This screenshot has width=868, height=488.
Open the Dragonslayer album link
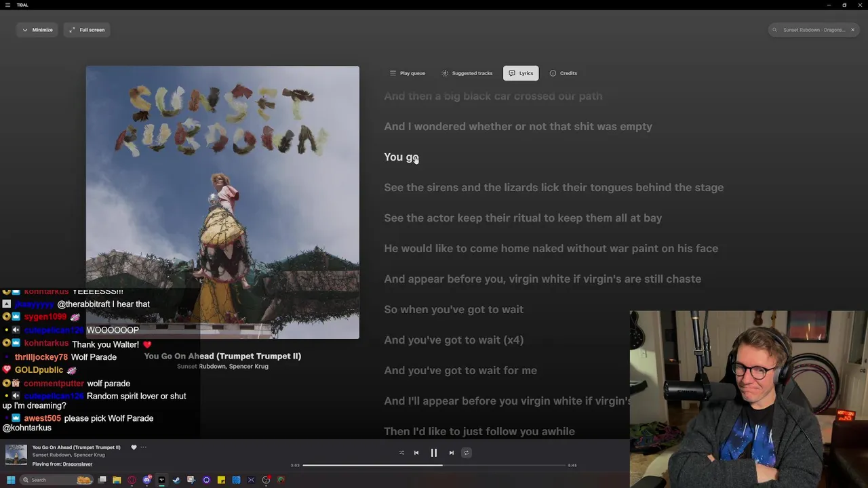click(x=77, y=464)
